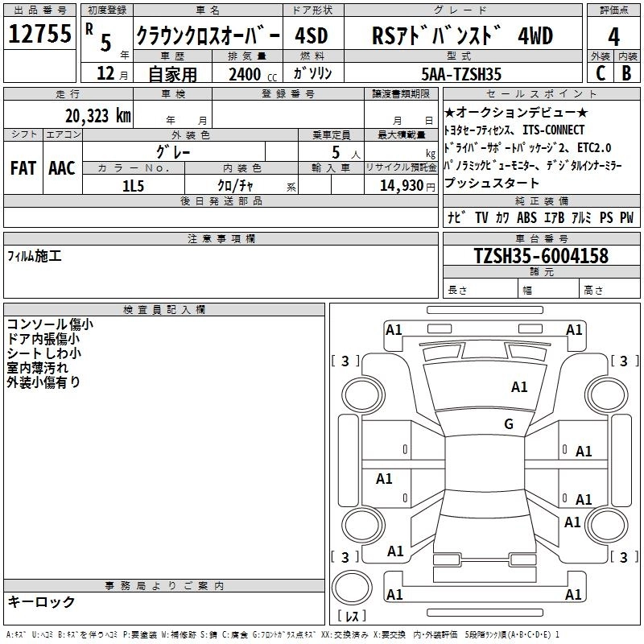Select the bottom-right tire rating [3]
The width and height of the screenshot is (644, 644).
point(624,557)
